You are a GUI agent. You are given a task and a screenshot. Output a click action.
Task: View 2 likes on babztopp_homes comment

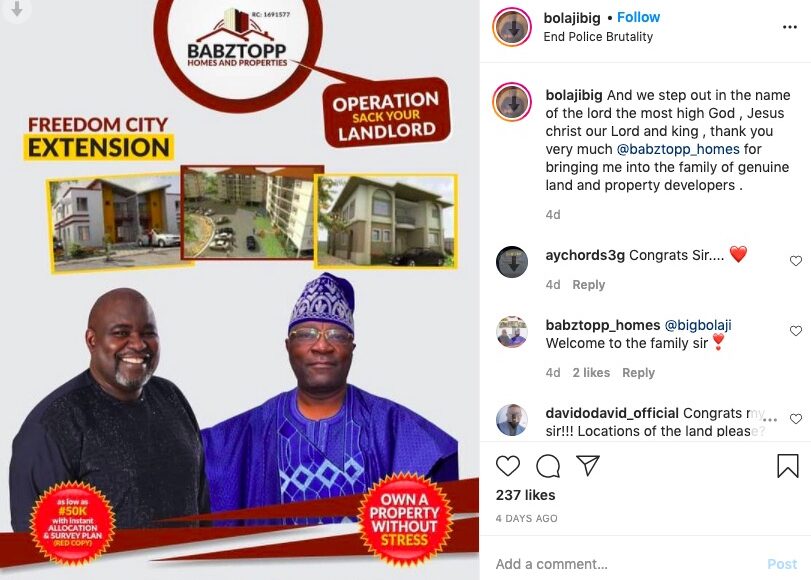coord(591,373)
